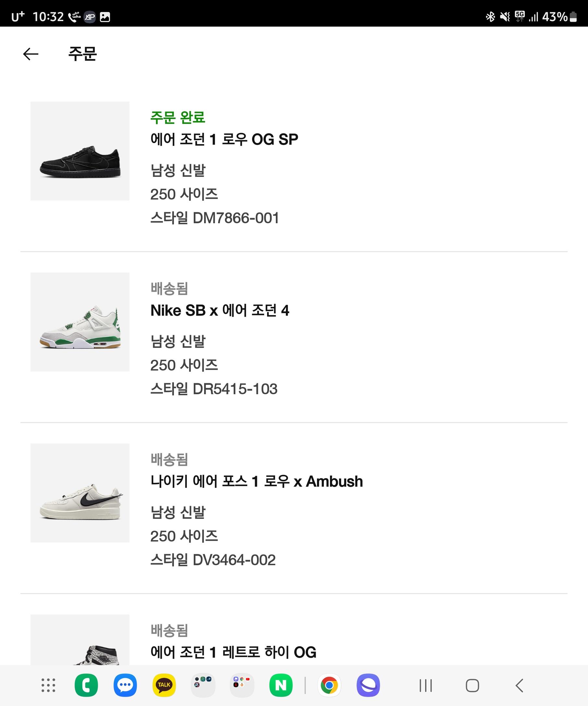Image resolution: width=588 pixels, height=706 pixels.
Task: Open the blue Messages app
Action: (125, 685)
